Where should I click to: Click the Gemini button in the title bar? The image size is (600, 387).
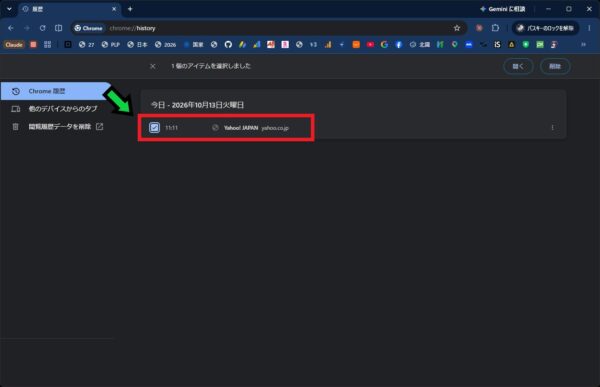(503, 9)
